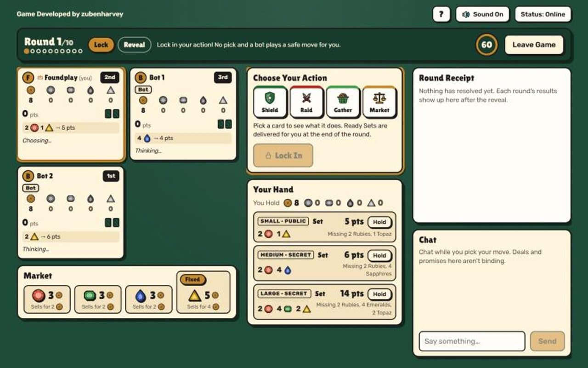Click Bot 1's sapphire goal worth 4 pts
The height and width of the screenshot is (368, 588).
(x=183, y=138)
